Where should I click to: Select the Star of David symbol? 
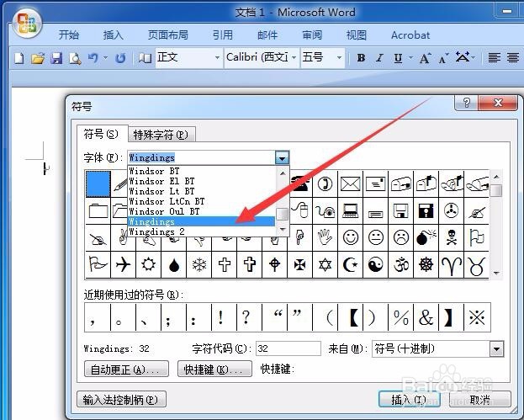click(x=325, y=265)
